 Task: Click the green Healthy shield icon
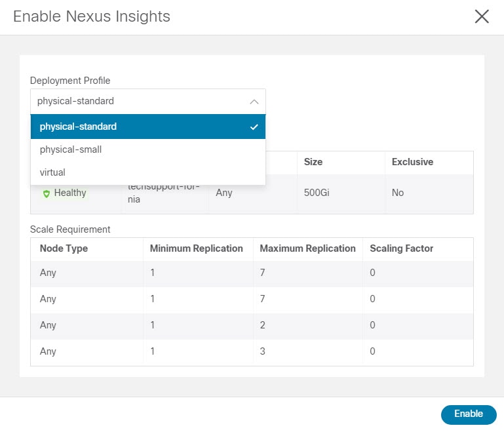tap(47, 193)
